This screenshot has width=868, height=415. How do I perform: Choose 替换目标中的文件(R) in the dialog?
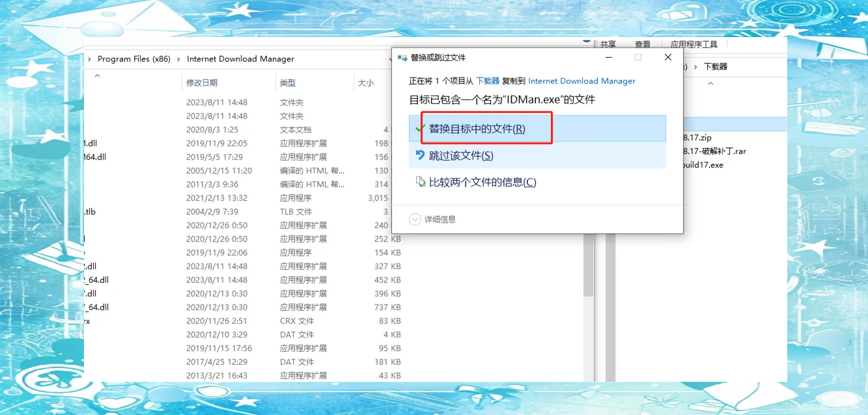(537, 129)
